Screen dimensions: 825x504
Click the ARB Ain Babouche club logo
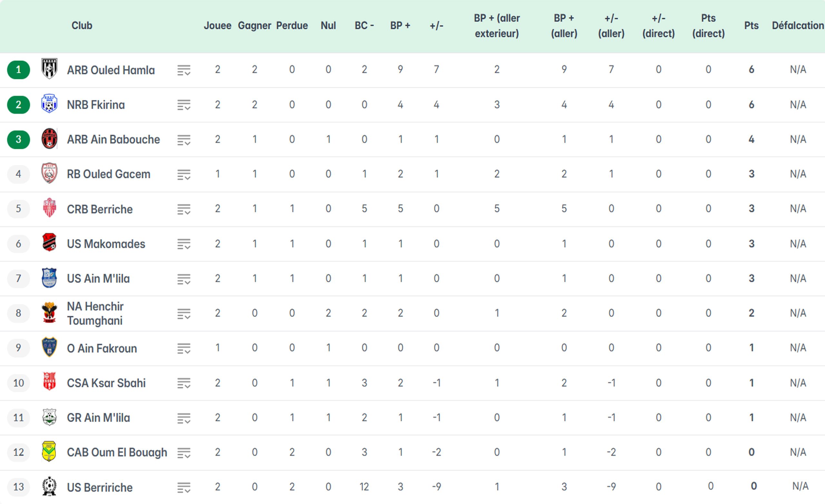[x=49, y=138]
